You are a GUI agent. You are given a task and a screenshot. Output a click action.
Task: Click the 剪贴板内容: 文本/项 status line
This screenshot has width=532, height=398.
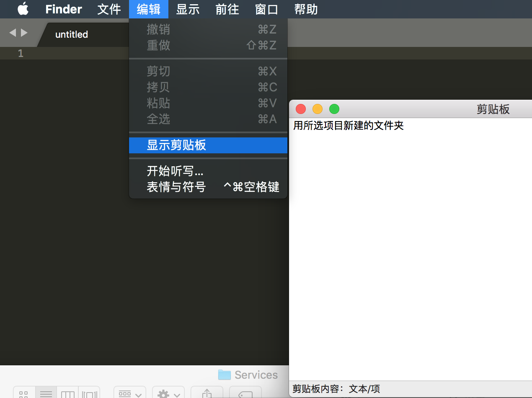[x=336, y=389]
